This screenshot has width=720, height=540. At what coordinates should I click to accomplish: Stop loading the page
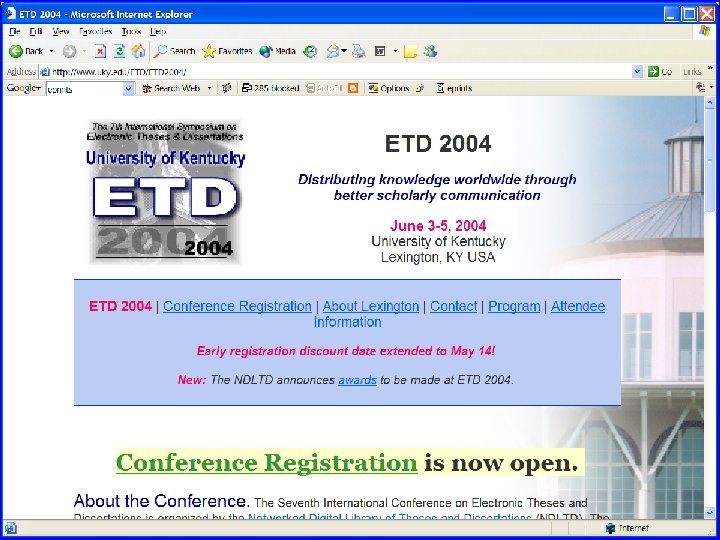click(100, 51)
